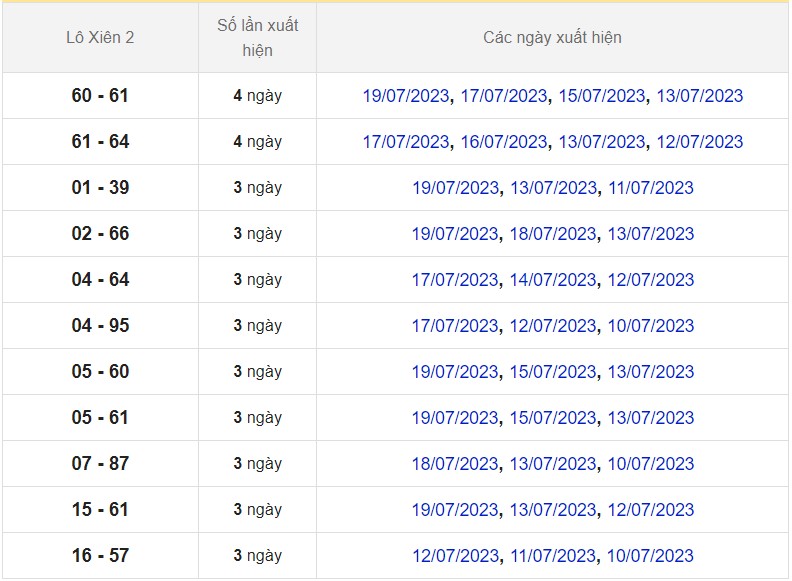Click the "Lô Xiên 2" column header

[100, 38]
